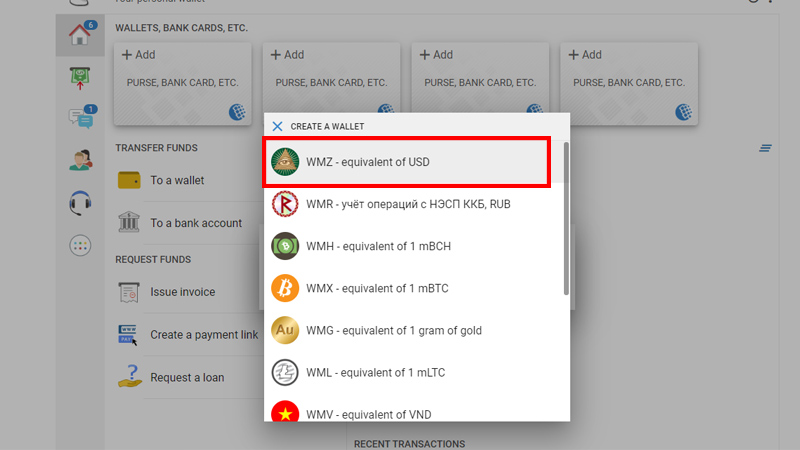The image size is (800, 450).
Task: Click the Transfer Funds heading
Action: pyautogui.click(x=156, y=148)
